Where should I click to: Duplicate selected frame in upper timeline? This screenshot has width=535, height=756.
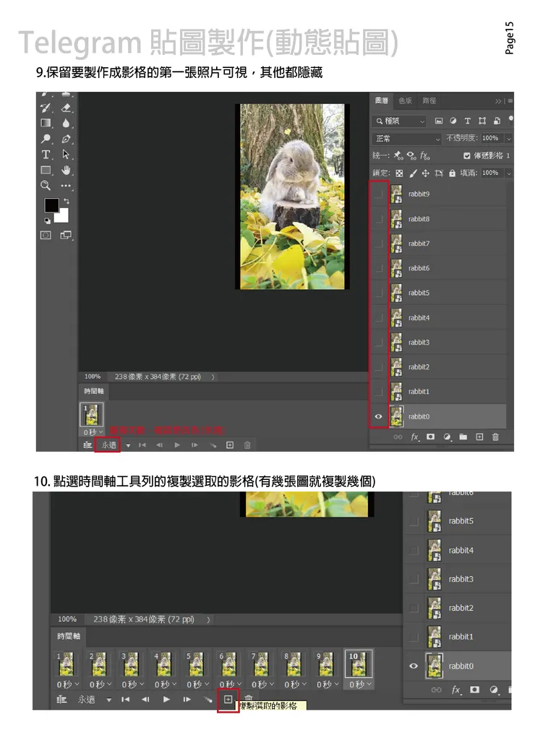tap(230, 445)
